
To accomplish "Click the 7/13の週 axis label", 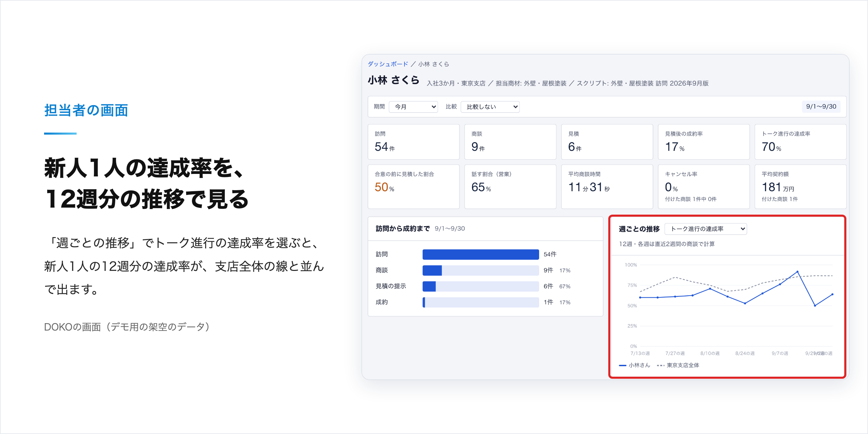I will point(640,353).
